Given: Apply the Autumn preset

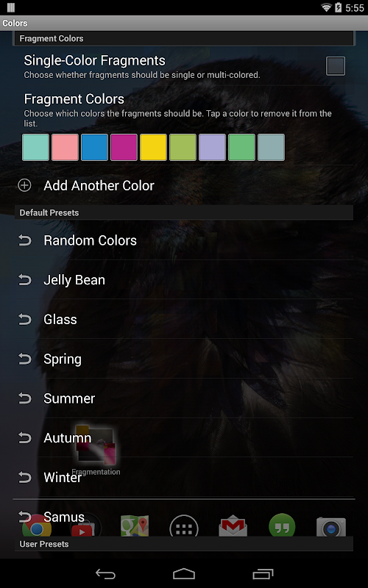Looking at the screenshot, I should [184, 437].
